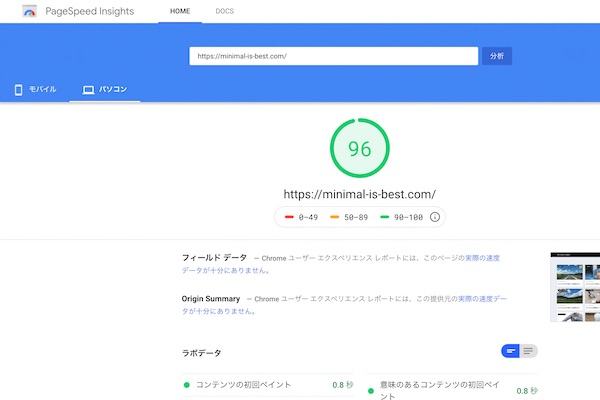The height and width of the screenshot is (400, 600).
Task: Switch to the モバイル tab
Action: pos(35,89)
